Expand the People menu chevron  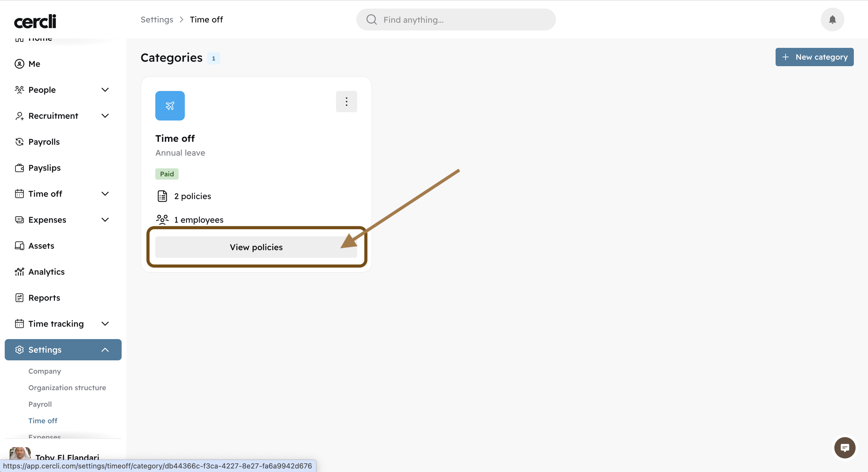point(105,90)
